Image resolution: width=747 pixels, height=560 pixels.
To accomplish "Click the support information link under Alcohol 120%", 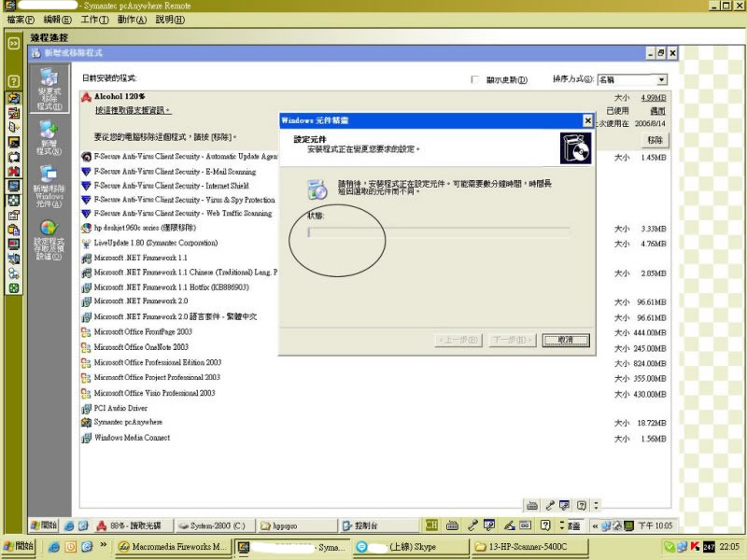I will tap(133, 110).
